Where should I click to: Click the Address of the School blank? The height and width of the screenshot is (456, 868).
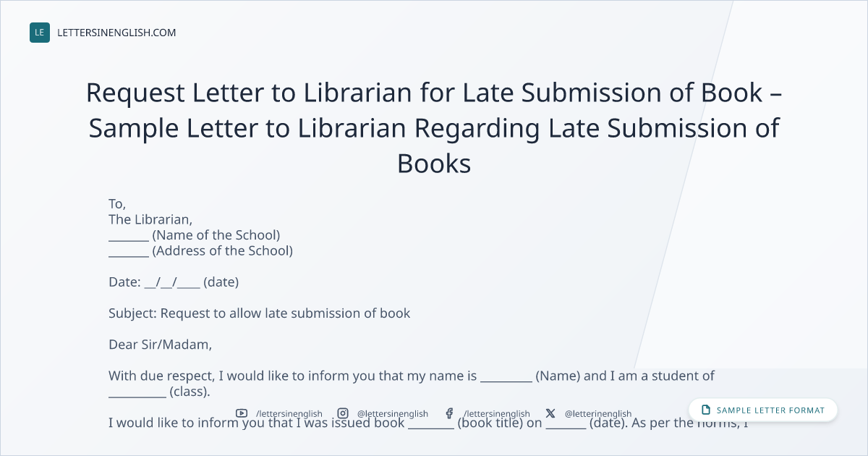pyautogui.click(x=129, y=251)
